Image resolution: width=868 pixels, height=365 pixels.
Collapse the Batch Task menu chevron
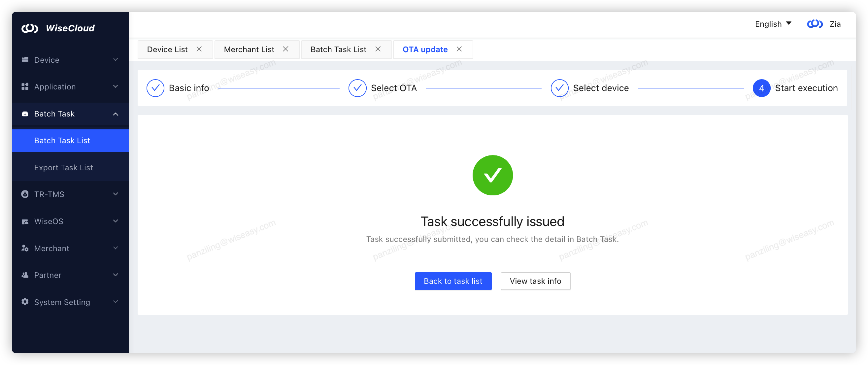pos(116,114)
